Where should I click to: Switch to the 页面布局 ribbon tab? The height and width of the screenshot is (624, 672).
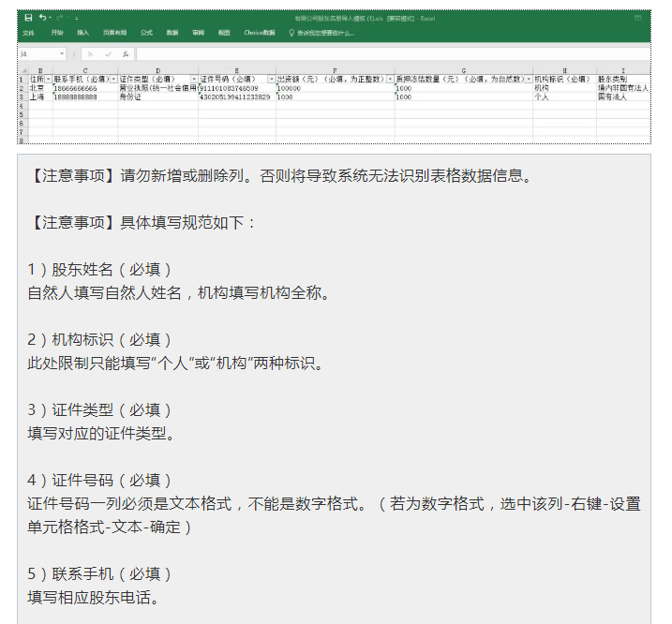[115, 33]
